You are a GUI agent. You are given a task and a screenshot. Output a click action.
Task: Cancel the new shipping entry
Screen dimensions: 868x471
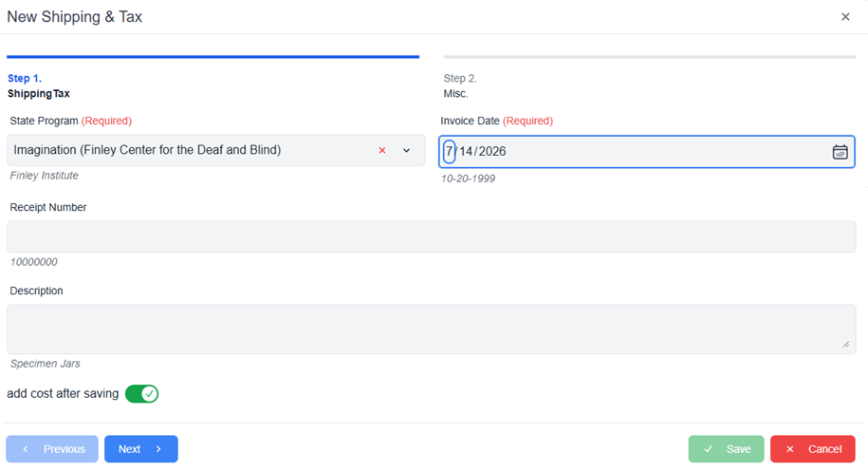coord(813,449)
